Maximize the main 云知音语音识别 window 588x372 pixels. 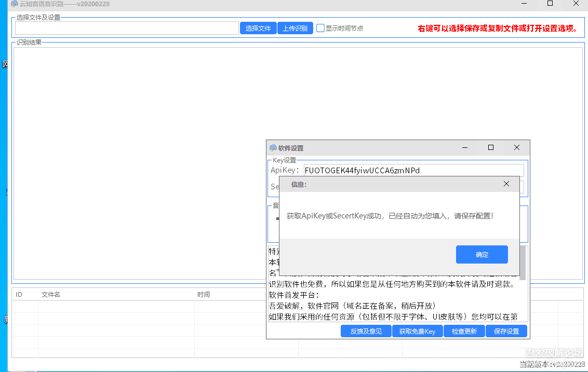[550, 3]
